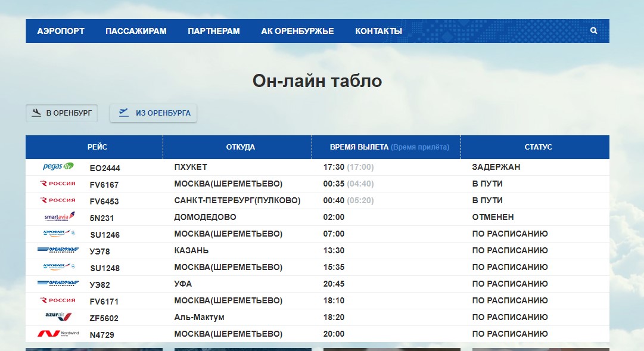This screenshot has height=351, width=644.
Task: Click the Smartavia logo for flight 5N231
Action: 60,216
